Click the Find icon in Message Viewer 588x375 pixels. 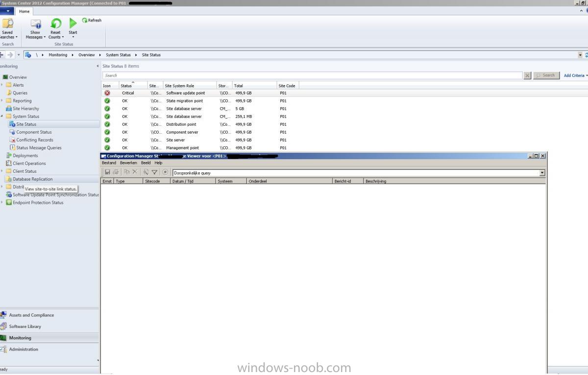point(146,172)
